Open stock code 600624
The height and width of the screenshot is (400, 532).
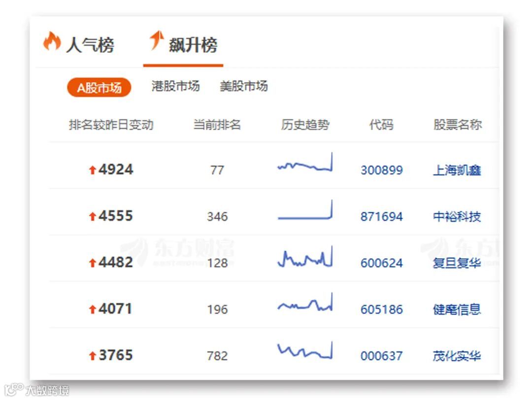(x=381, y=263)
